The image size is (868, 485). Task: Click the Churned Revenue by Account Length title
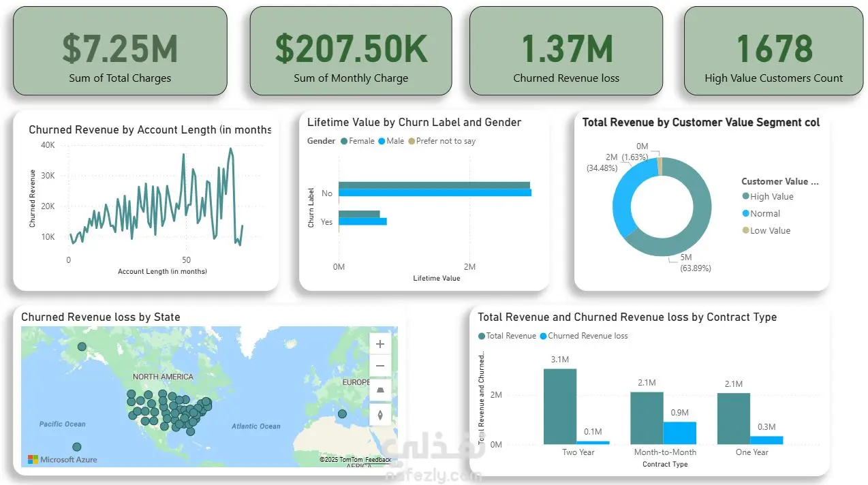coord(150,129)
